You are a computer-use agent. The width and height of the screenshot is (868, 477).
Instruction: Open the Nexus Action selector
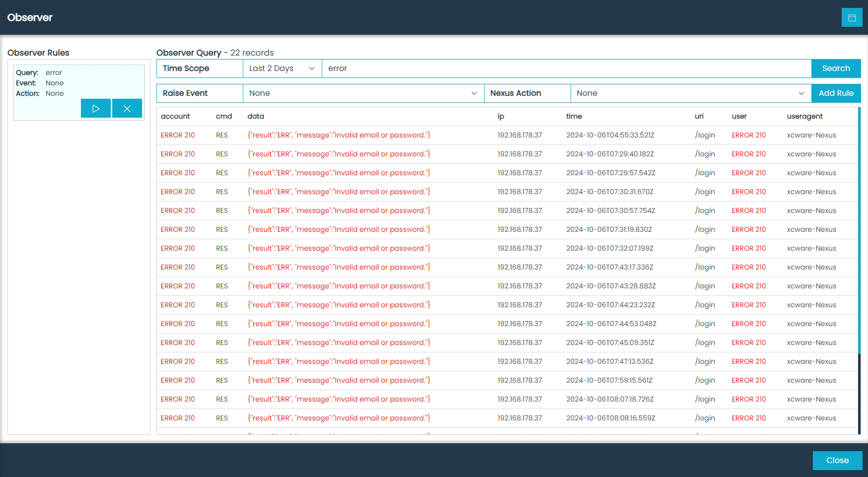[690, 93]
